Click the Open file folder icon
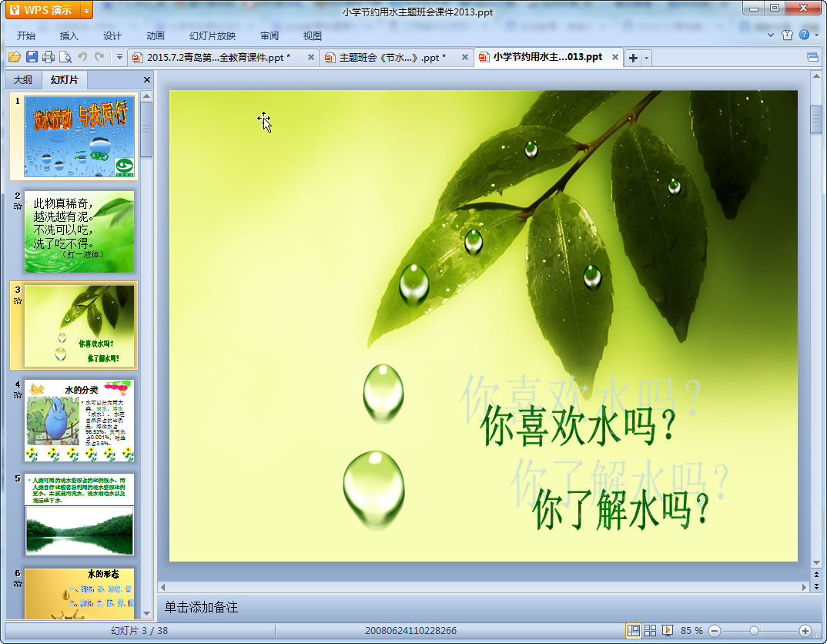Image resolution: width=827 pixels, height=644 pixels. pos(14,57)
